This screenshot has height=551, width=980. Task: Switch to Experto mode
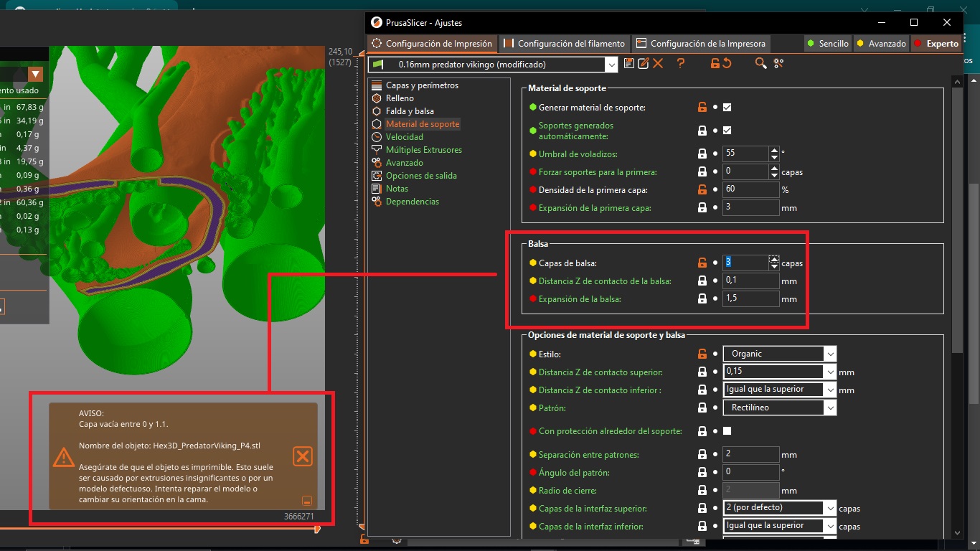coord(936,44)
